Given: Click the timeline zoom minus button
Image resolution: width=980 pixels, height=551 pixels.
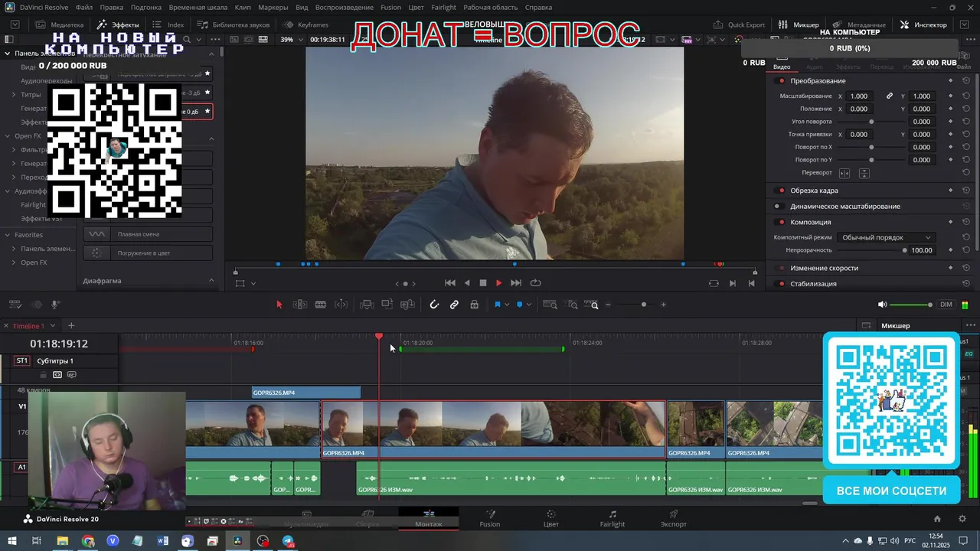Looking at the screenshot, I should click(x=608, y=305).
